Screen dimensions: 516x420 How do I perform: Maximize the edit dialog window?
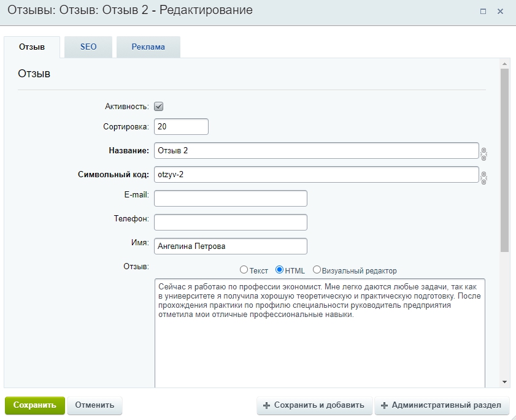coord(483,11)
